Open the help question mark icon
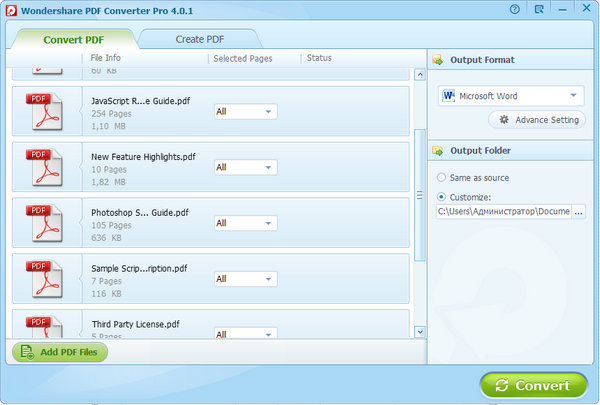This screenshot has width=600, height=405. [515, 9]
